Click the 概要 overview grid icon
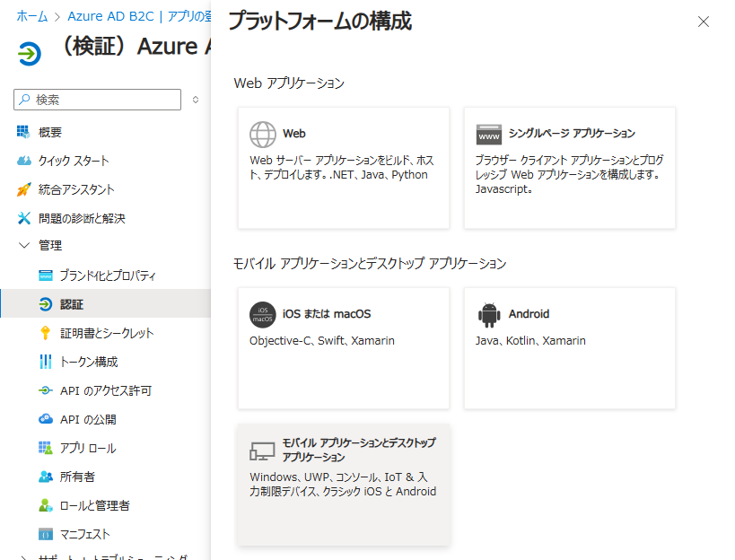 pos(23,132)
